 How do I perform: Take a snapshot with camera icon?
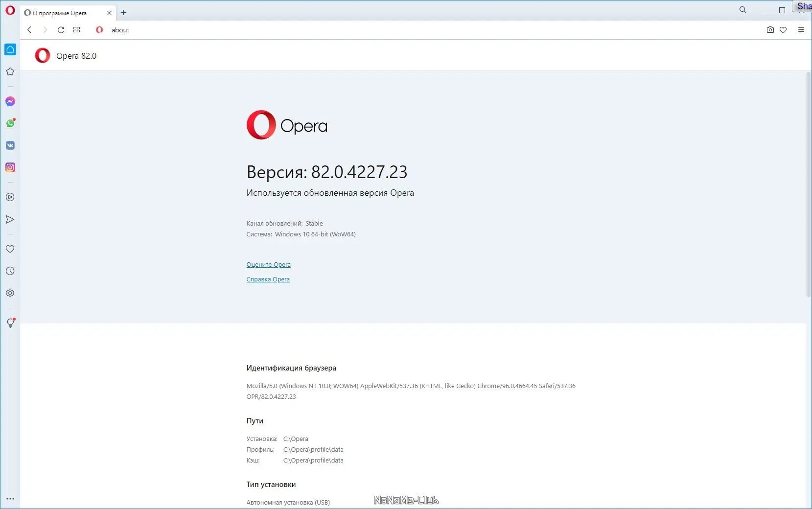(x=770, y=30)
